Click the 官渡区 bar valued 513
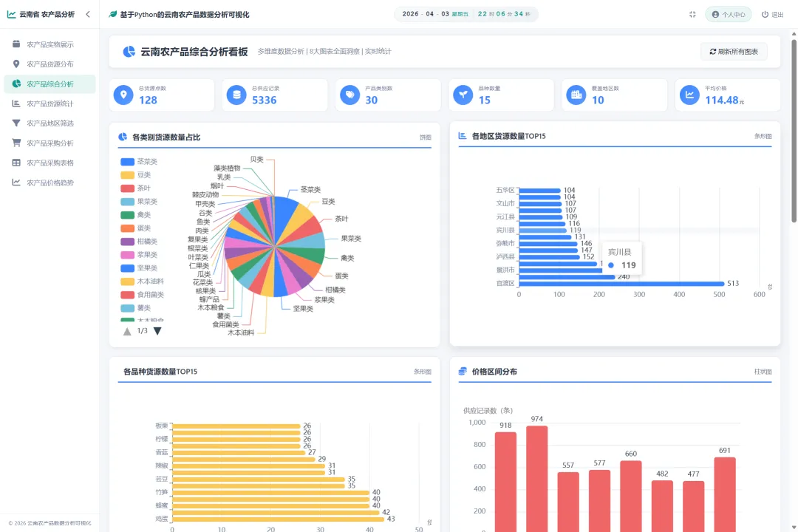Screen dimensions: 798x532 [621, 284]
